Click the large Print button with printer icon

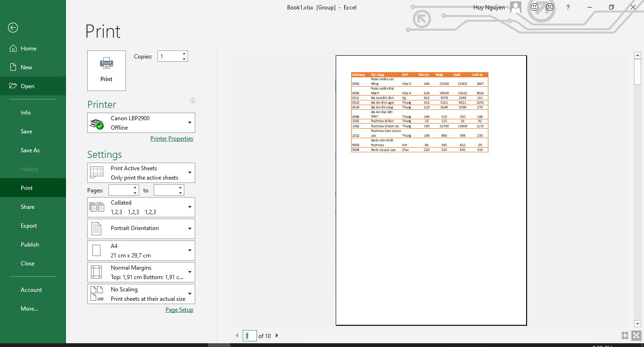point(107,71)
